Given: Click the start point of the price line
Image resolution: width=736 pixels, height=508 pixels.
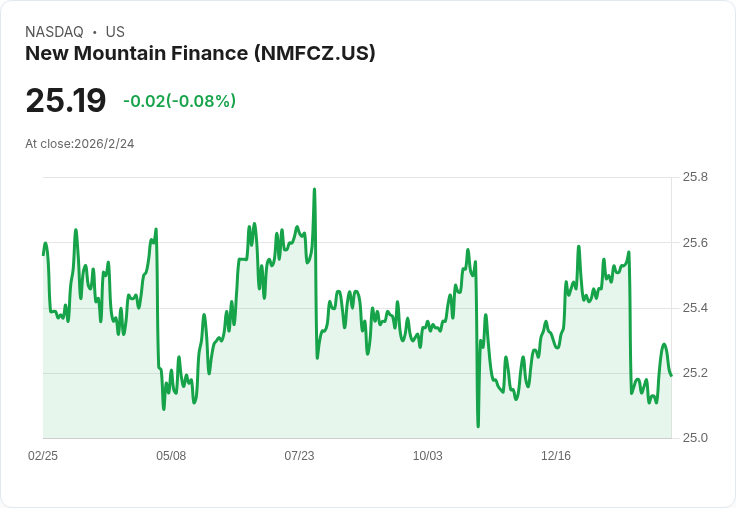Looking at the screenshot, I should 43,255.
